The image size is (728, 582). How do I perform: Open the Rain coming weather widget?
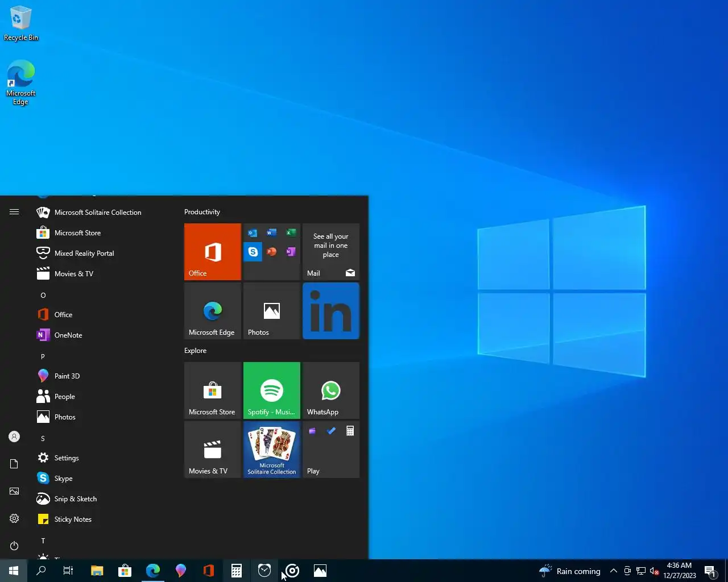tap(570, 571)
